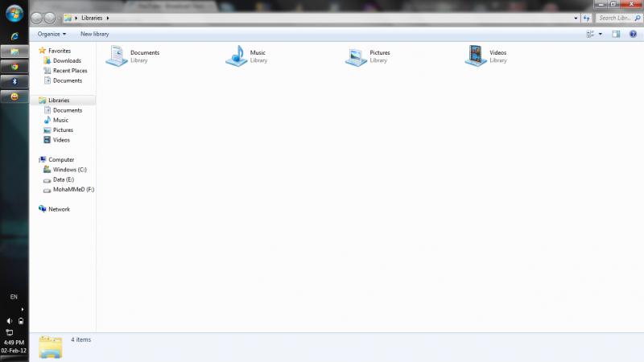The image size is (644, 362).
Task: Click the New library button
Action: pyautogui.click(x=94, y=34)
